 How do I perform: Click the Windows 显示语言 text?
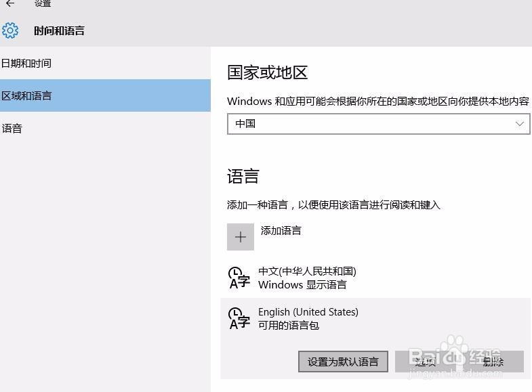302,285
